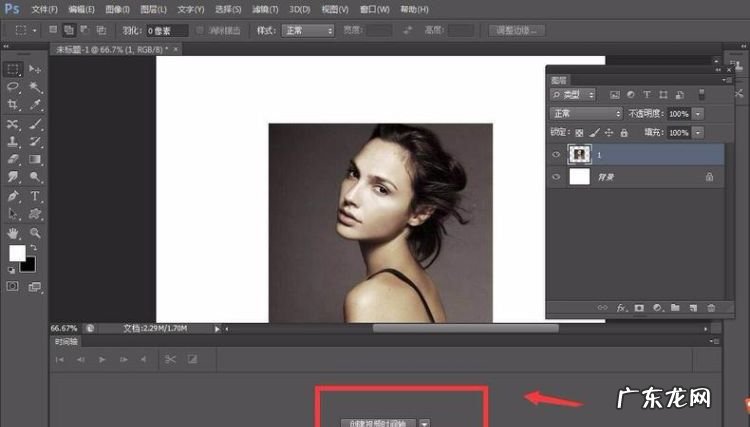The width and height of the screenshot is (750, 427).
Task: Click the layer style fx icon
Action: (x=620, y=307)
